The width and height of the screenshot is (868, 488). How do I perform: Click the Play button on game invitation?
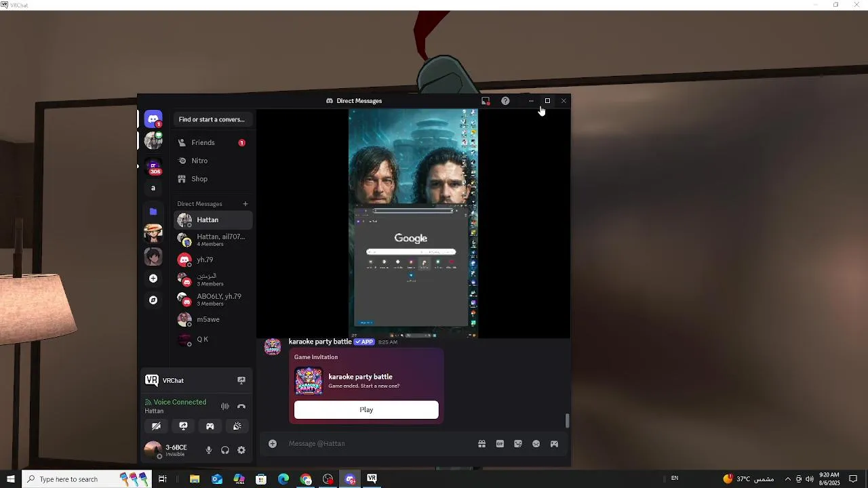coord(366,409)
